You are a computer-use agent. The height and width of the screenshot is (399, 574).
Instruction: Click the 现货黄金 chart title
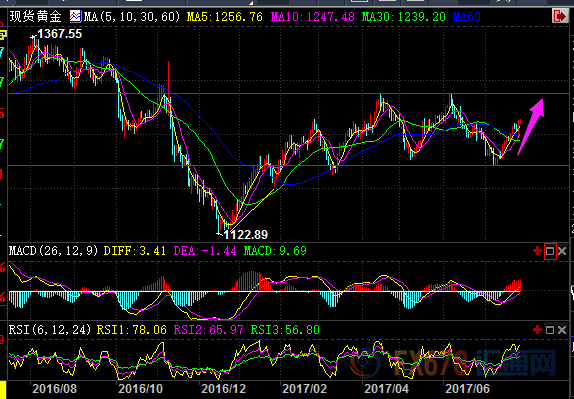(36, 17)
